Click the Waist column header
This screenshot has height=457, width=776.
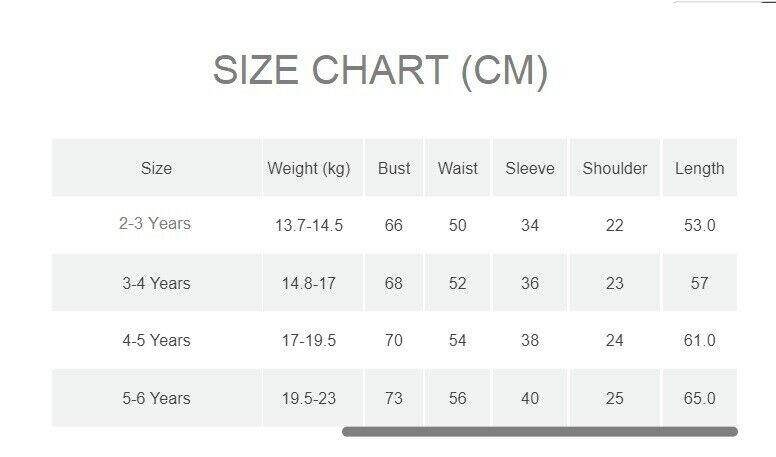(458, 168)
